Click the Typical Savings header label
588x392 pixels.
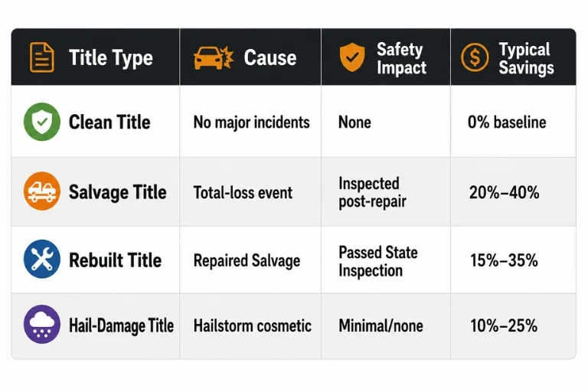pos(526,58)
